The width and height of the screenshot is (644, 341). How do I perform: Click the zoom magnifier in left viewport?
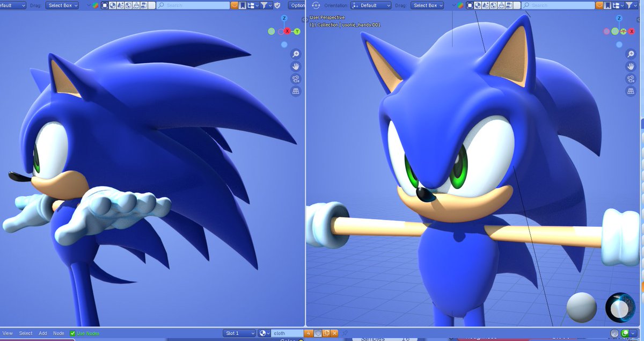(296, 54)
